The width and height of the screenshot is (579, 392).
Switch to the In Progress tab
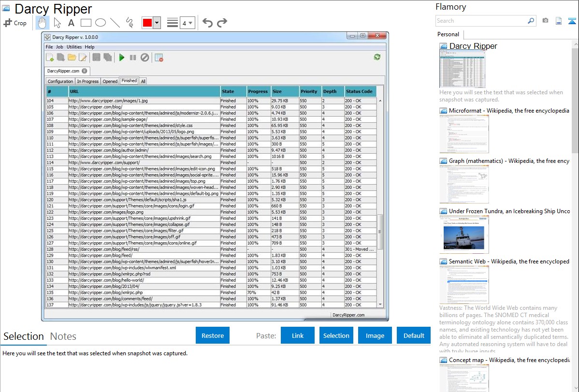[x=88, y=81]
